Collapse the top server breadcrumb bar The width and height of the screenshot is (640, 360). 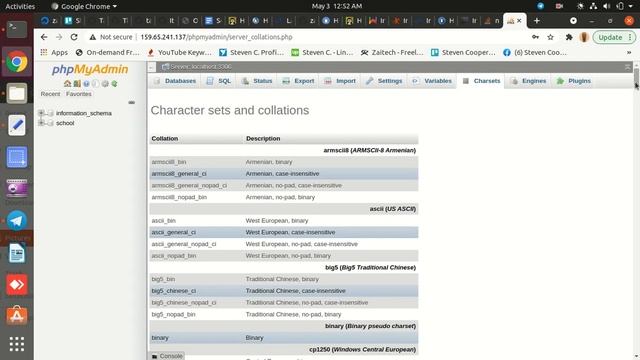point(628,67)
